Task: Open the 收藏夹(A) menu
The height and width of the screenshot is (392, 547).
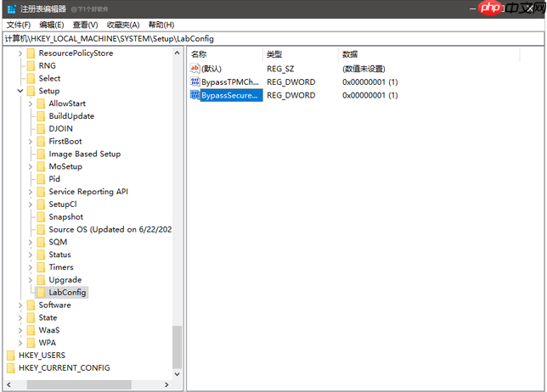Action: 123,25
